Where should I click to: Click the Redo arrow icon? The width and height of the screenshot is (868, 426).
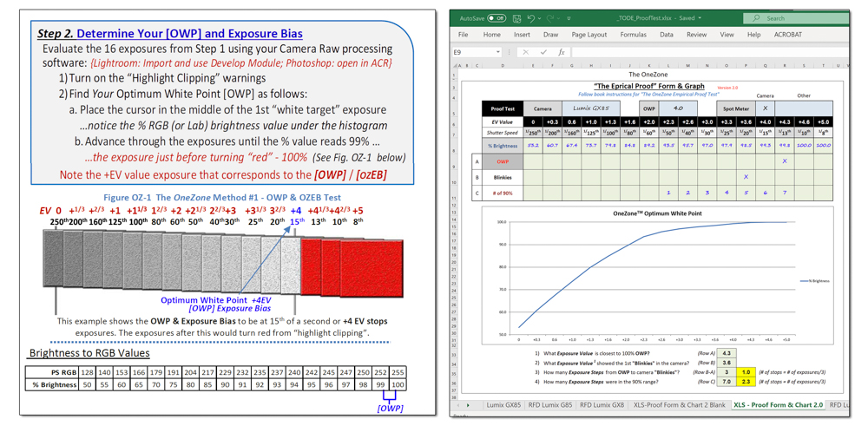pos(550,18)
